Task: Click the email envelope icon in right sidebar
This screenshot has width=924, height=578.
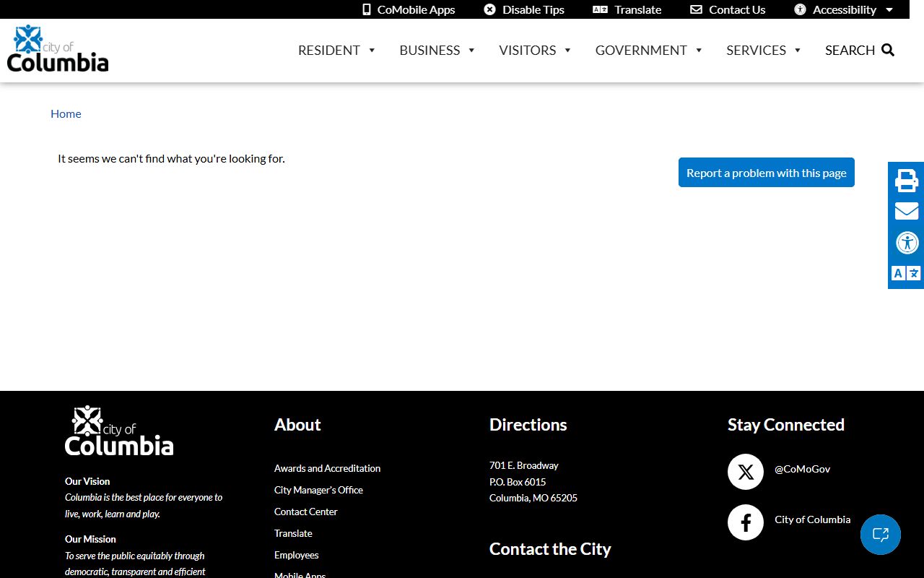Action: pos(907,211)
